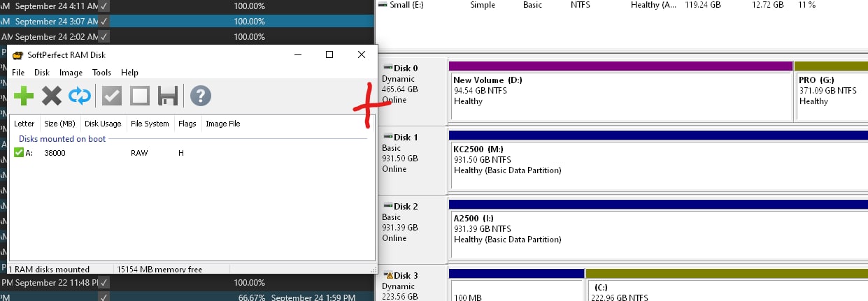Image resolution: width=868 pixels, height=301 pixels.
Task: Click the 1 RAM disks mounted status text
Action: 50,269
